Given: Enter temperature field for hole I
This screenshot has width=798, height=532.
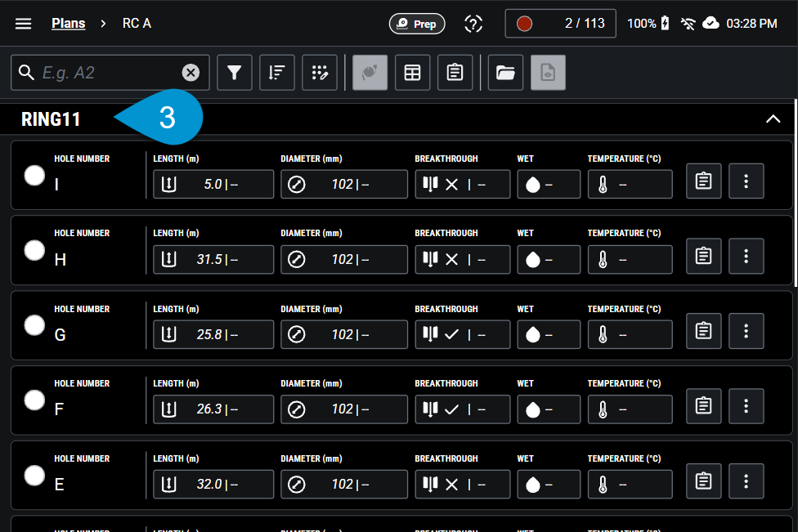Looking at the screenshot, I should click(x=630, y=184).
